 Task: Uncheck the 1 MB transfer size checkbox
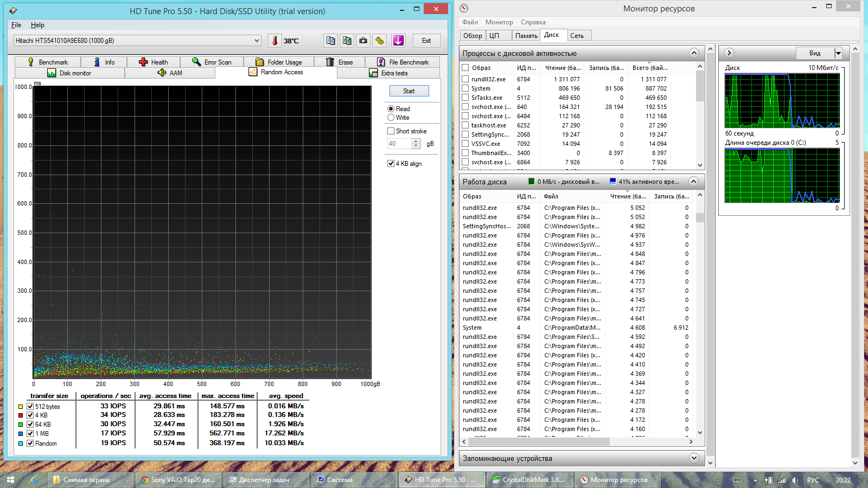[30, 434]
